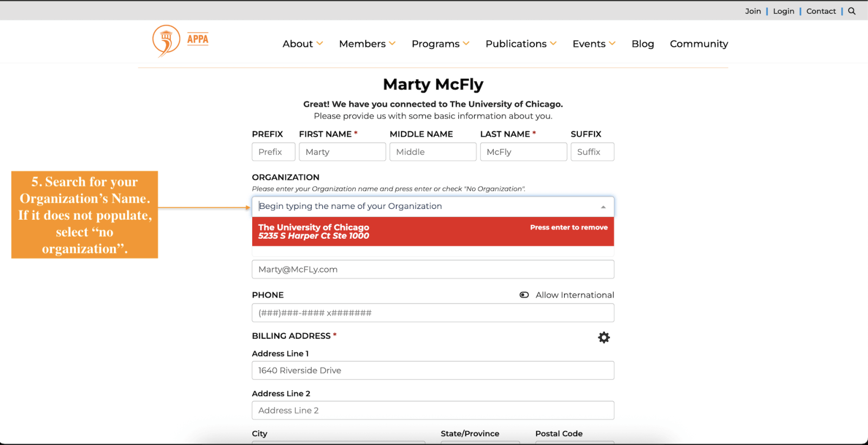868x445 pixels.
Task: Click the Login link
Action: tap(783, 11)
